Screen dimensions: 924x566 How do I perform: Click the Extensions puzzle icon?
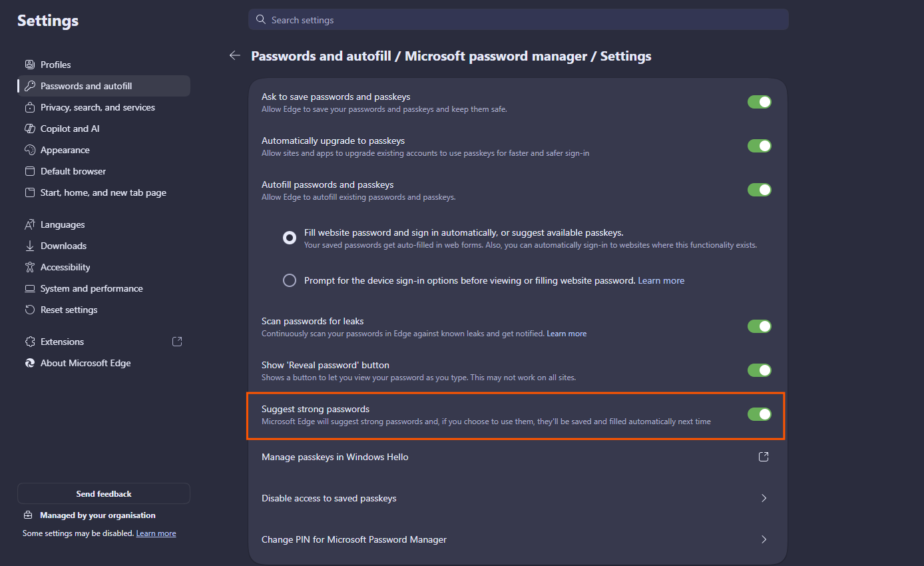(29, 342)
